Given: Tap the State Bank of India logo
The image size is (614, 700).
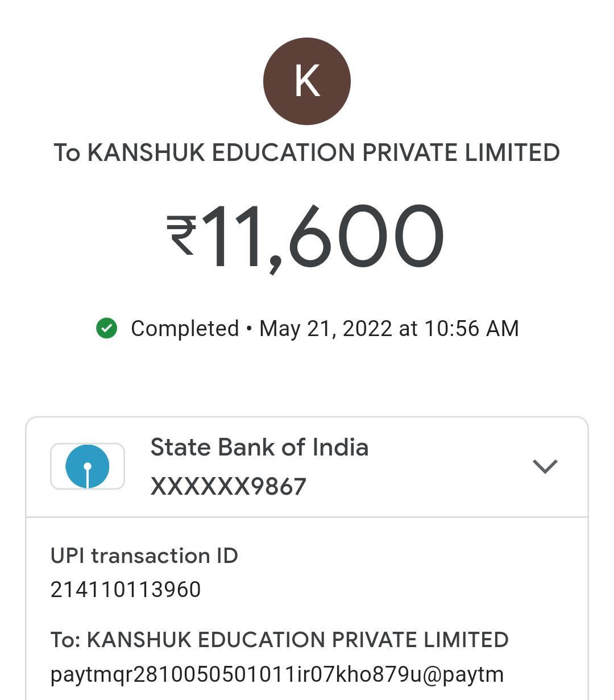Looking at the screenshot, I should (x=88, y=466).
